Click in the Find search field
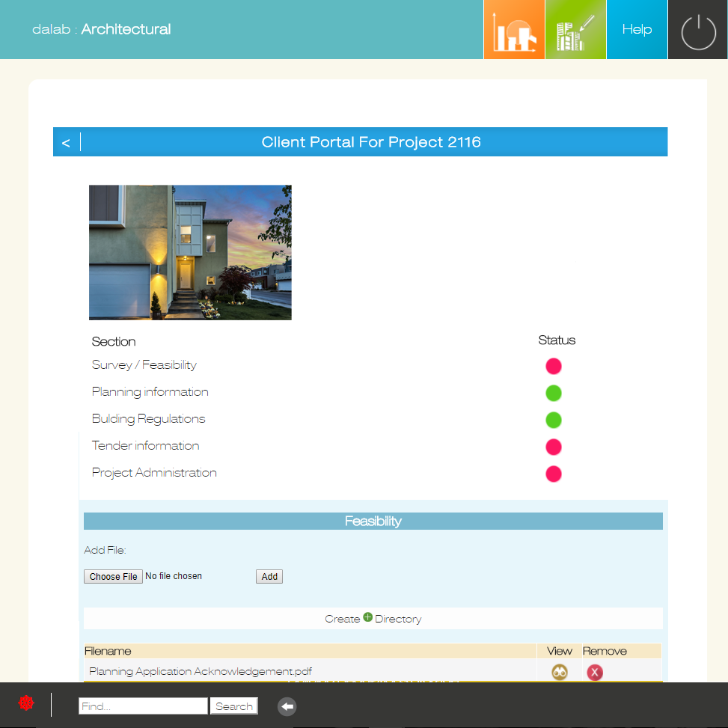 [x=143, y=706]
